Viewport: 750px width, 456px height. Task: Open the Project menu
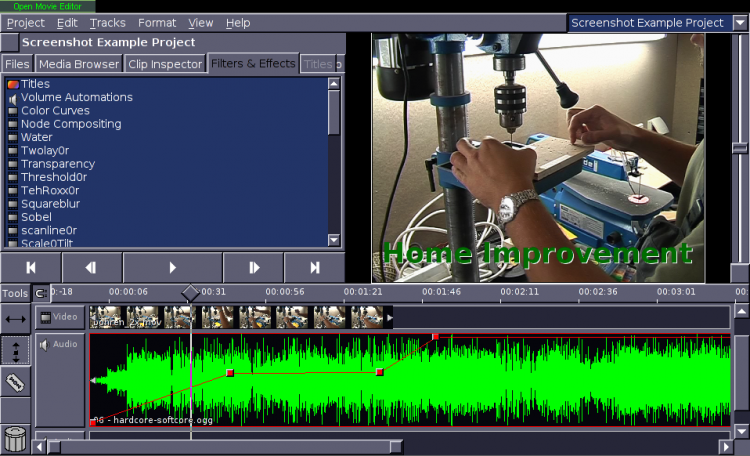(x=25, y=23)
